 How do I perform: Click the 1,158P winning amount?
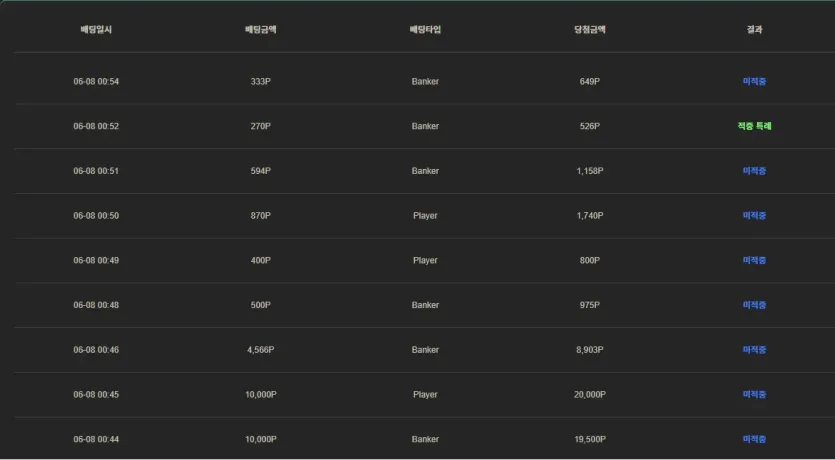(x=590, y=171)
